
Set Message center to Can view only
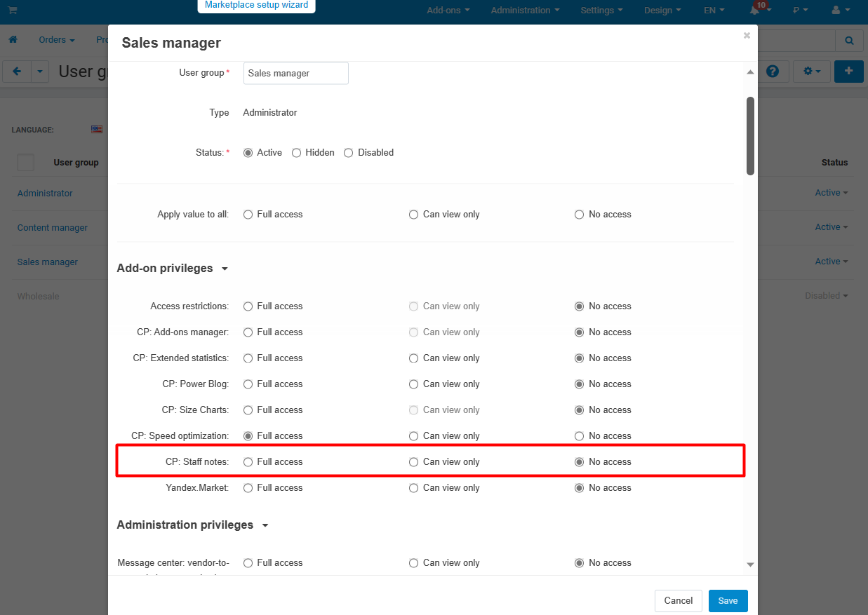pos(413,563)
